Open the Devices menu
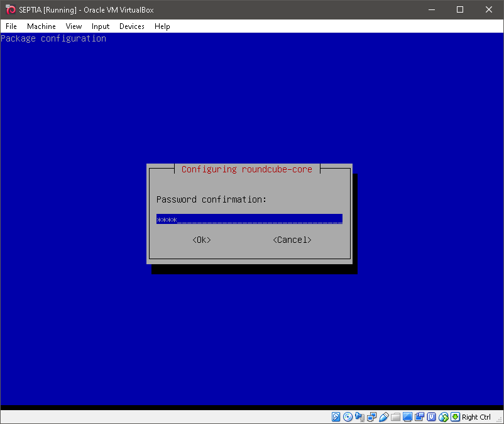 pyautogui.click(x=132, y=26)
